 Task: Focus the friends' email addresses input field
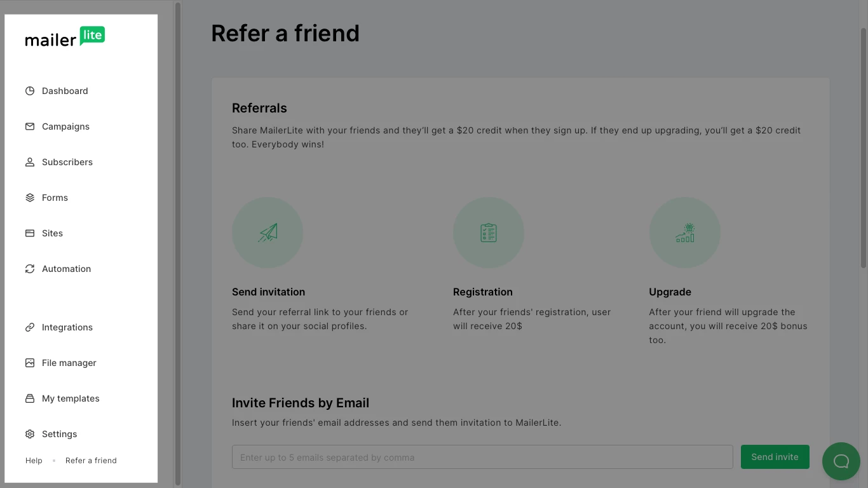pos(482,457)
